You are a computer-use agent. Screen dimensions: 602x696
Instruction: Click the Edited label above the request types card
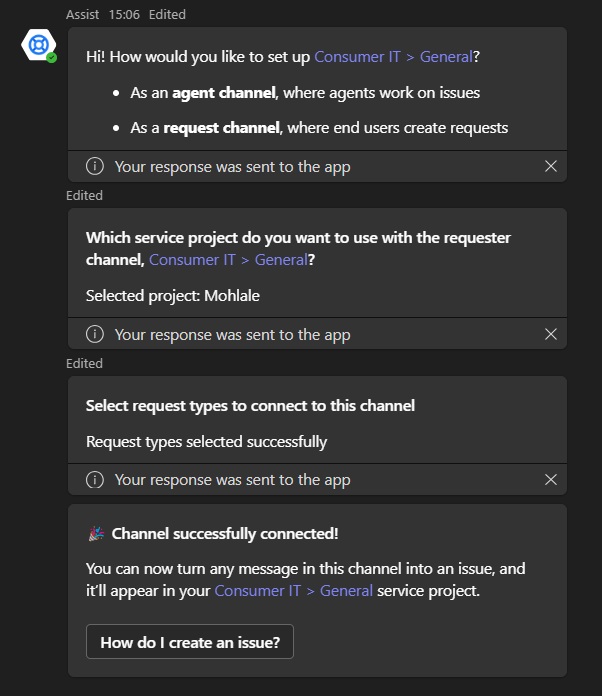pyautogui.click(x=84, y=363)
